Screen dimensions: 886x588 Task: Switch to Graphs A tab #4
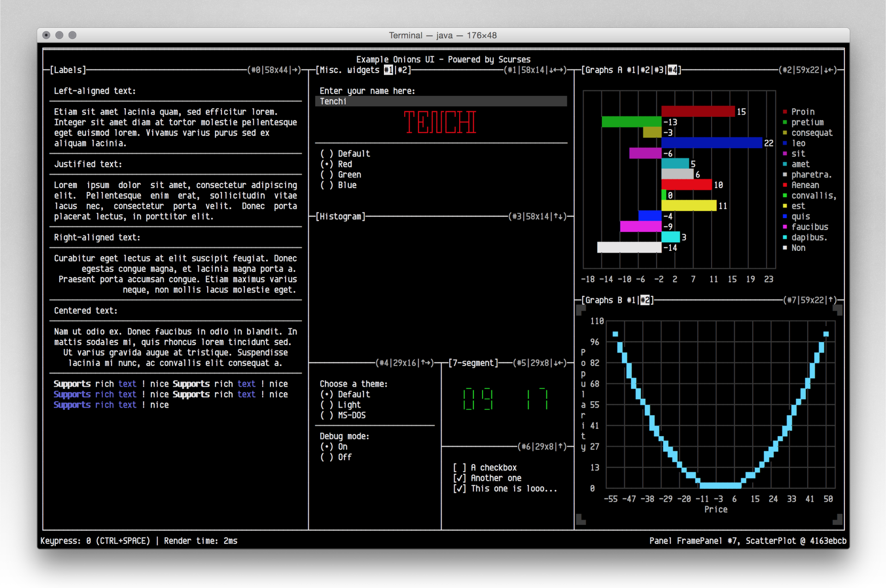pos(673,70)
